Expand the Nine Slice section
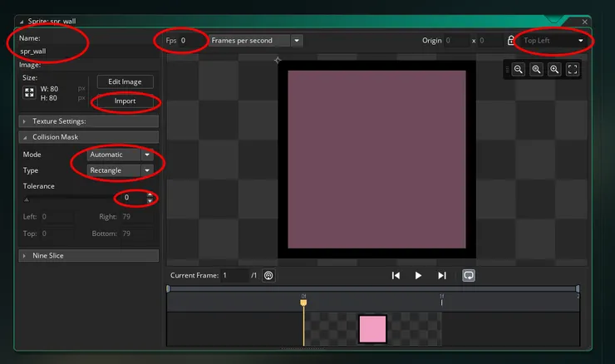Screen dimensions: 615x364 pyautogui.click(x=89, y=255)
